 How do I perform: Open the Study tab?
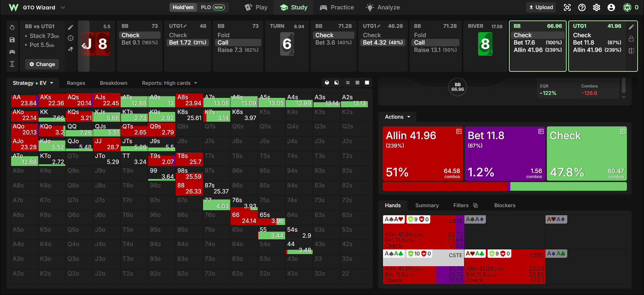[x=294, y=7]
